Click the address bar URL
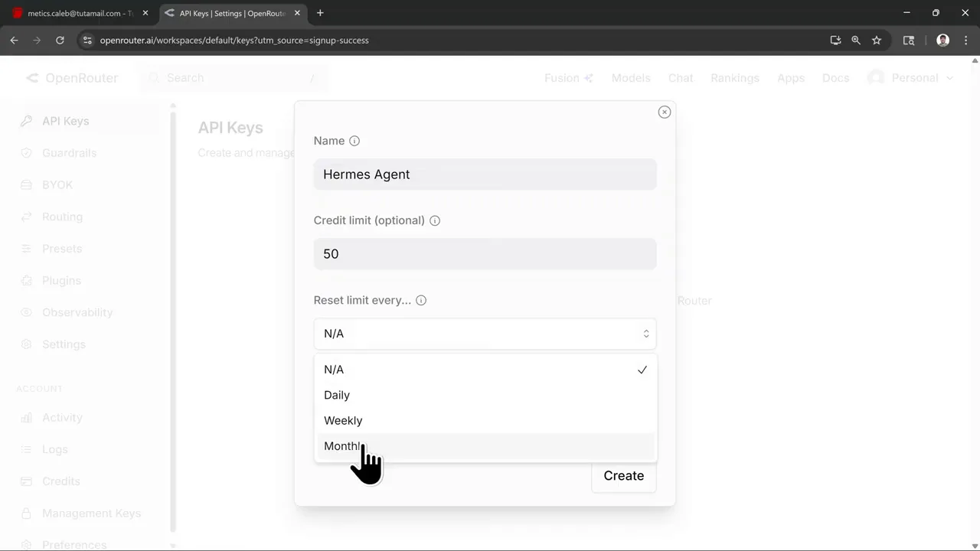This screenshot has width=980, height=551. [x=234, y=40]
